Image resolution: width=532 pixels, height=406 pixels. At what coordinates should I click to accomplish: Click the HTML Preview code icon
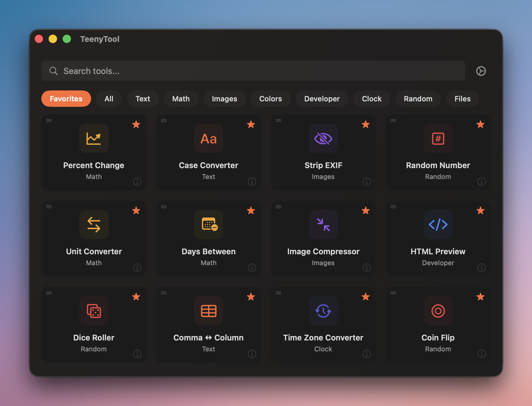[438, 225]
